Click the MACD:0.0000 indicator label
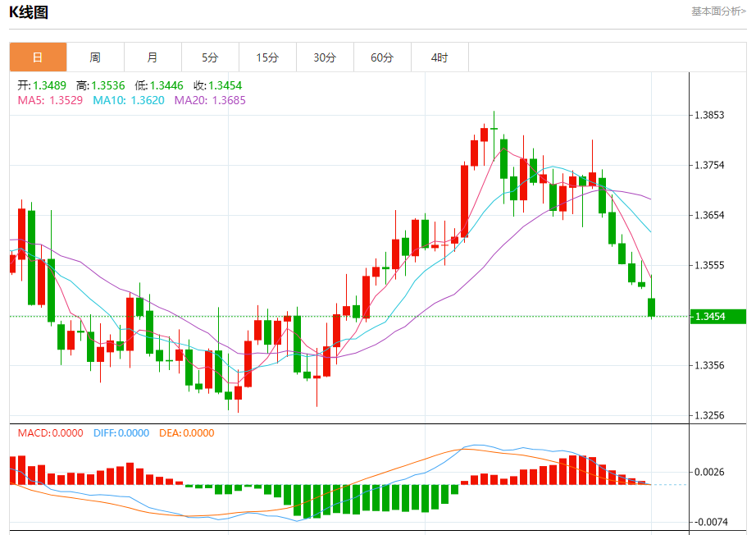The image size is (756, 535). pyautogui.click(x=51, y=433)
